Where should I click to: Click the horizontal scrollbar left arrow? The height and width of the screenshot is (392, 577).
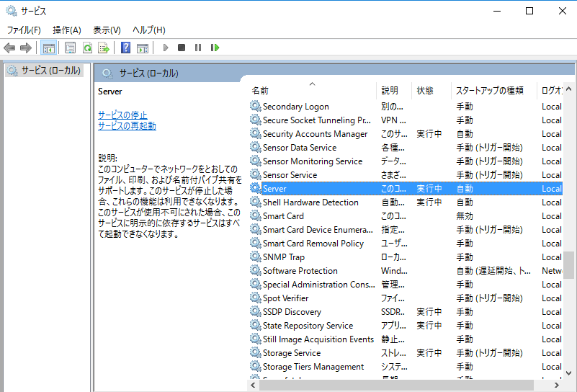253,385
